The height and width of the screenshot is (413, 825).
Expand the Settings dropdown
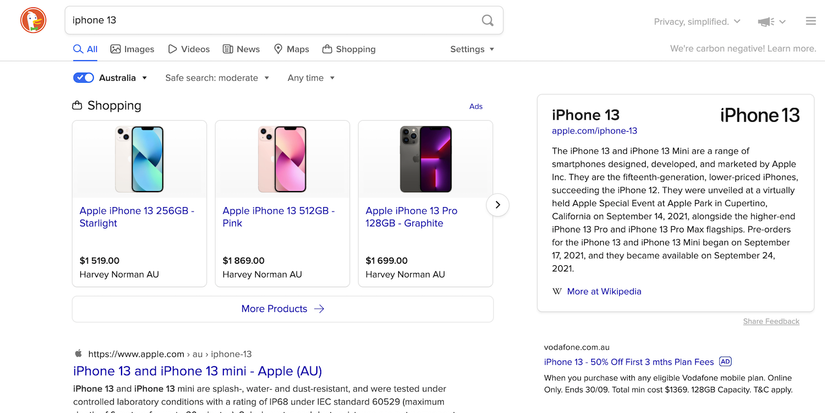coord(472,49)
